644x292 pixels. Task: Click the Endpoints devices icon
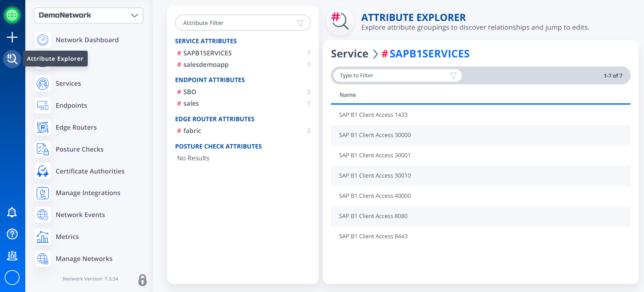point(43,105)
